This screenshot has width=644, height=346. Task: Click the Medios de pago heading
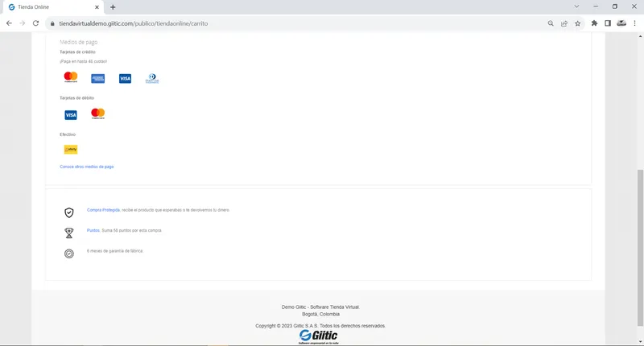78,43
